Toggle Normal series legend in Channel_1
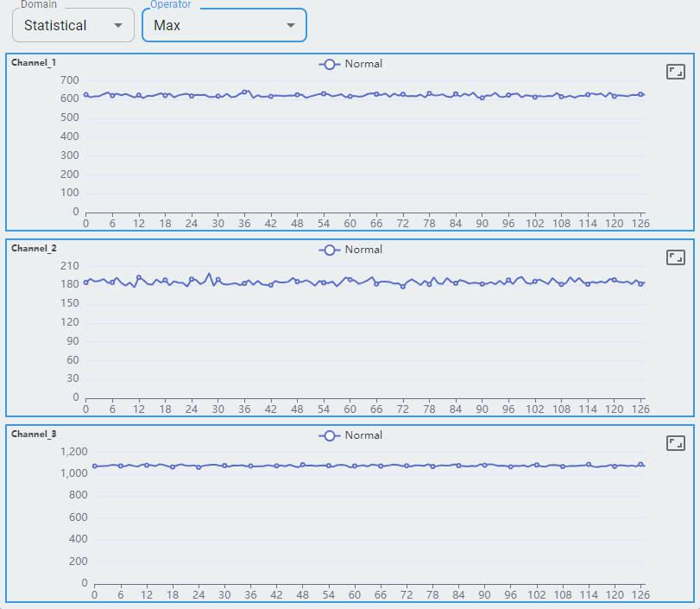This screenshot has width=700, height=609. click(x=350, y=64)
